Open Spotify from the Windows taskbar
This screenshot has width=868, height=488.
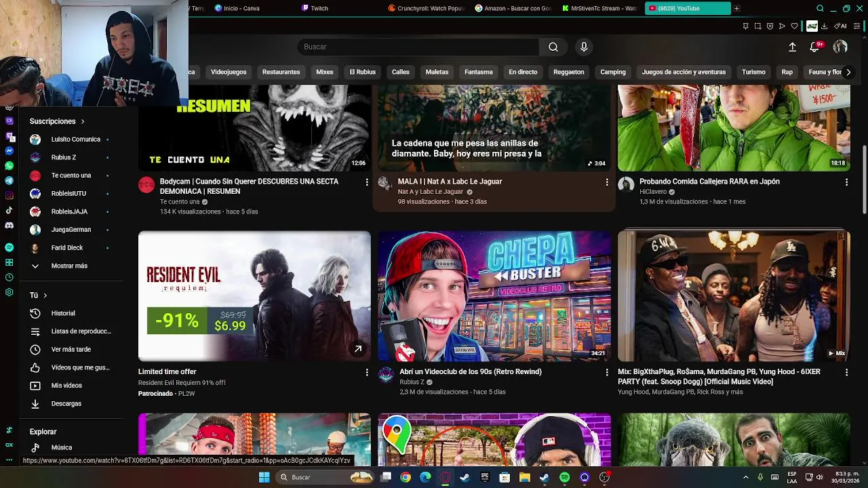coord(564,477)
